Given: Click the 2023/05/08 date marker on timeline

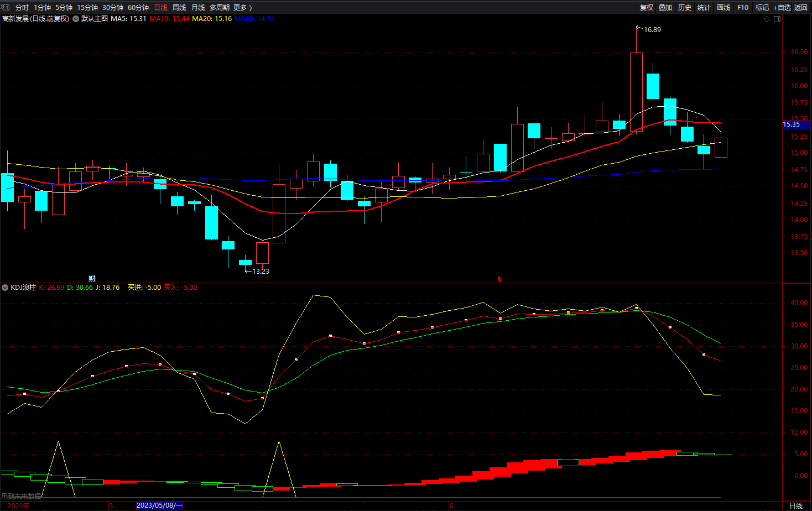Looking at the screenshot, I should point(159,505).
